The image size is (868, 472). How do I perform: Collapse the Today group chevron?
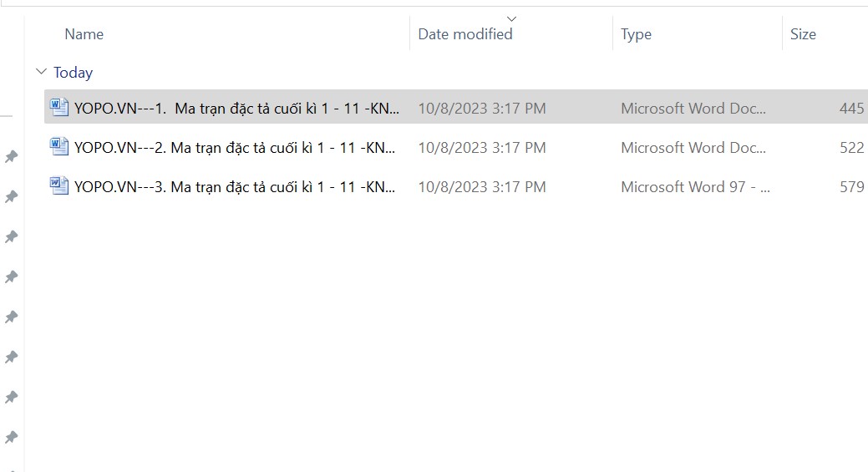click(x=42, y=73)
